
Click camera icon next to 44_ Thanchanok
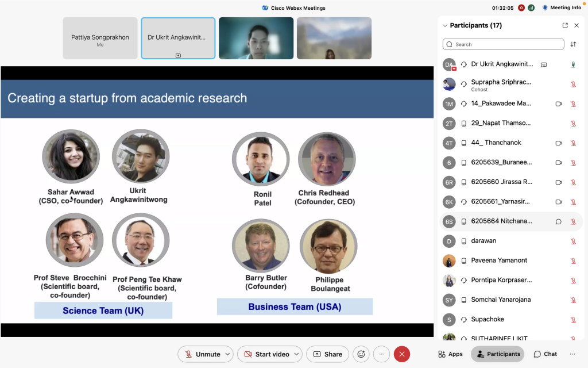click(x=558, y=143)
